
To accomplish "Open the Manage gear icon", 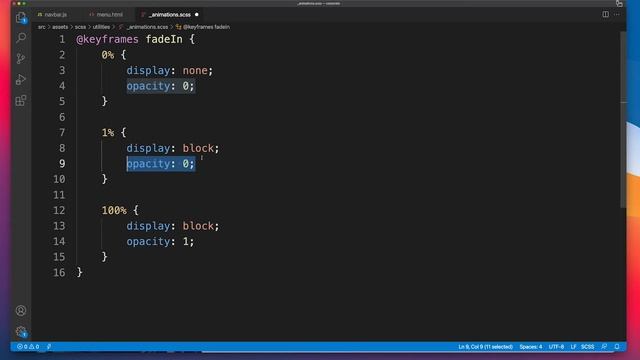I will point(21,331).
